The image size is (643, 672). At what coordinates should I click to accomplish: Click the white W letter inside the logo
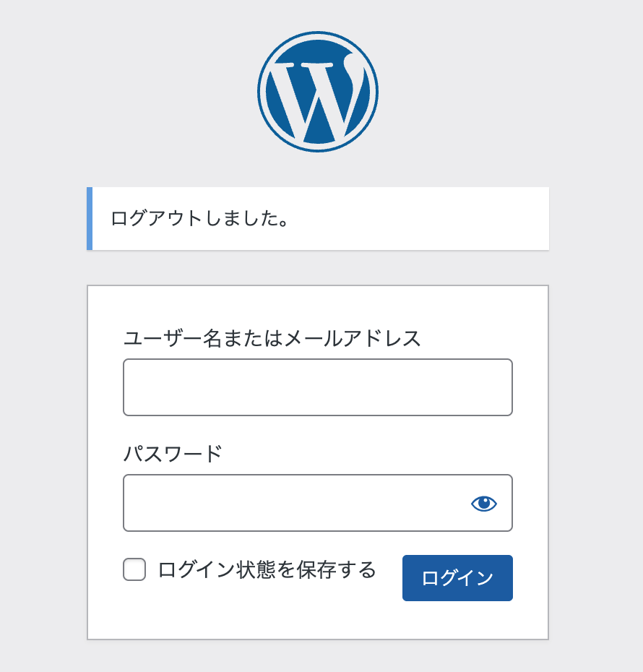317,98
